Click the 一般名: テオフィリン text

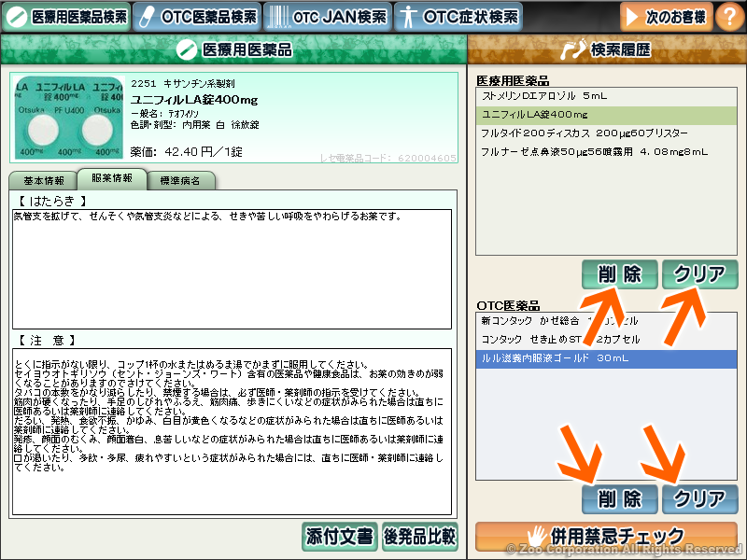point(164,114)
